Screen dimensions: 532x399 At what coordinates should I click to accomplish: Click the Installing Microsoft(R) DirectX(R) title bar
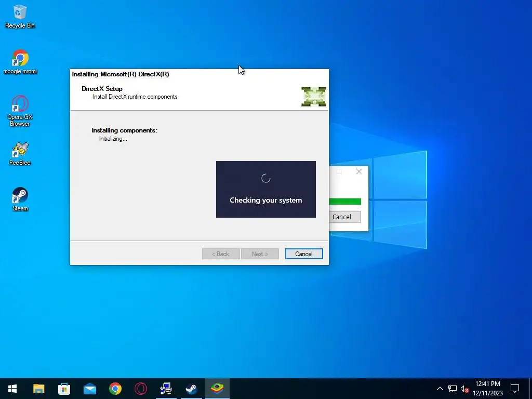[199, 74]
